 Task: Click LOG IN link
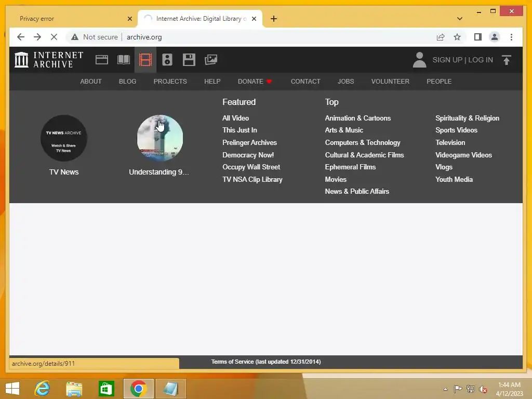(481, 60)
